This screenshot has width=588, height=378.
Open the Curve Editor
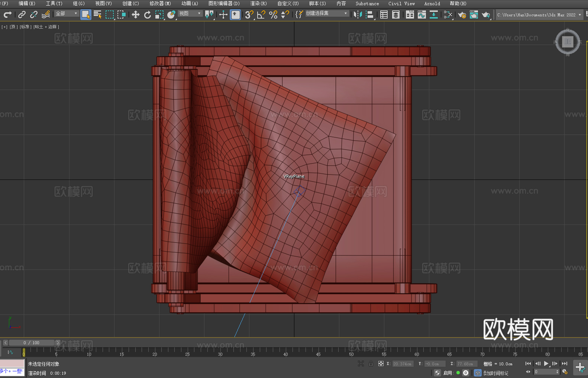(x=422, y=14)
